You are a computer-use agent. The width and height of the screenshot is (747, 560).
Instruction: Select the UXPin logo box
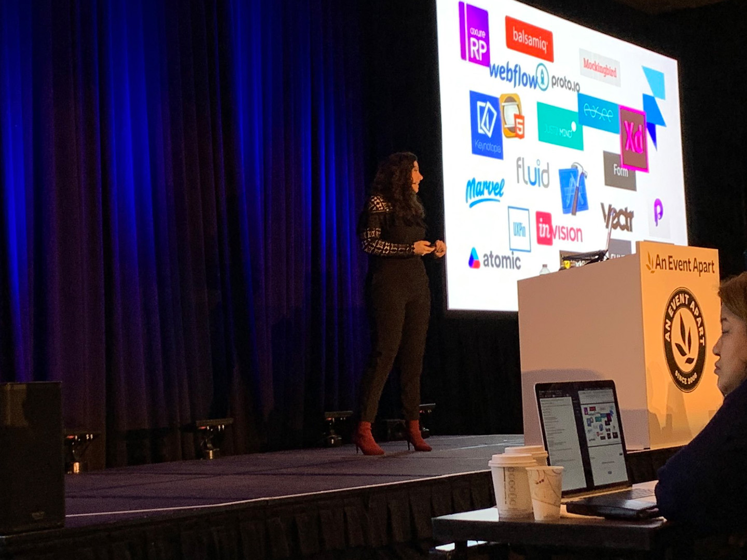coord(519,229)
